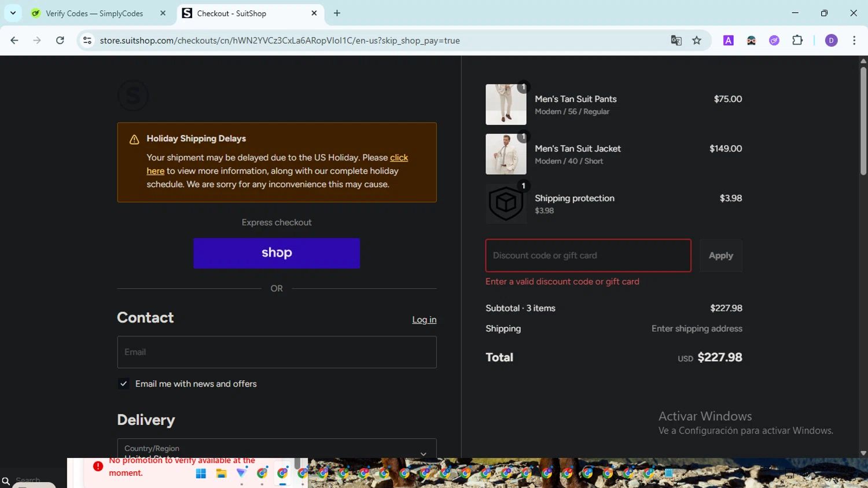Open the face avatar extension icon

click(751, 41)
